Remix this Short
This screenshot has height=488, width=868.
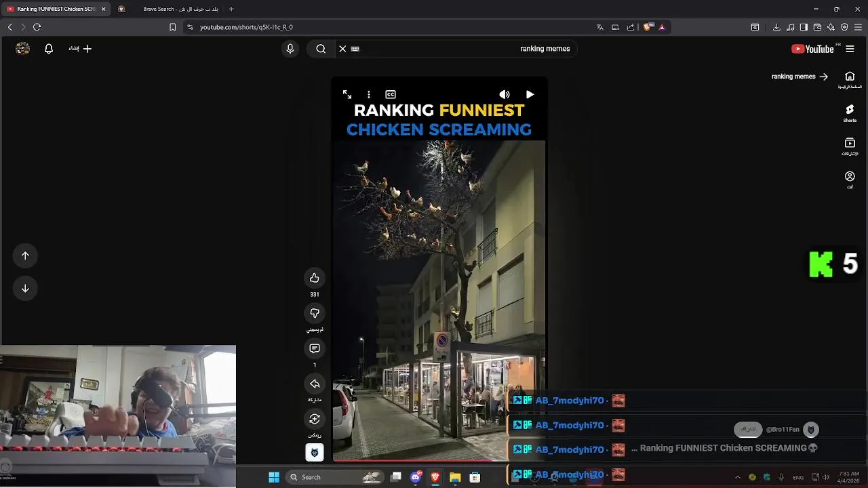tap(315, 419)
